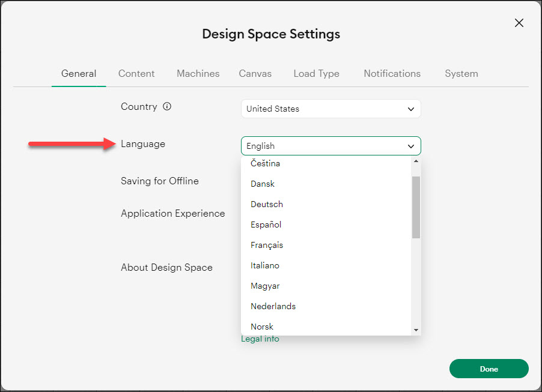The height and width of the screenshot is (392, 542).
Task: Open the Country selection dropdown
Action: [x=330, y=109]
